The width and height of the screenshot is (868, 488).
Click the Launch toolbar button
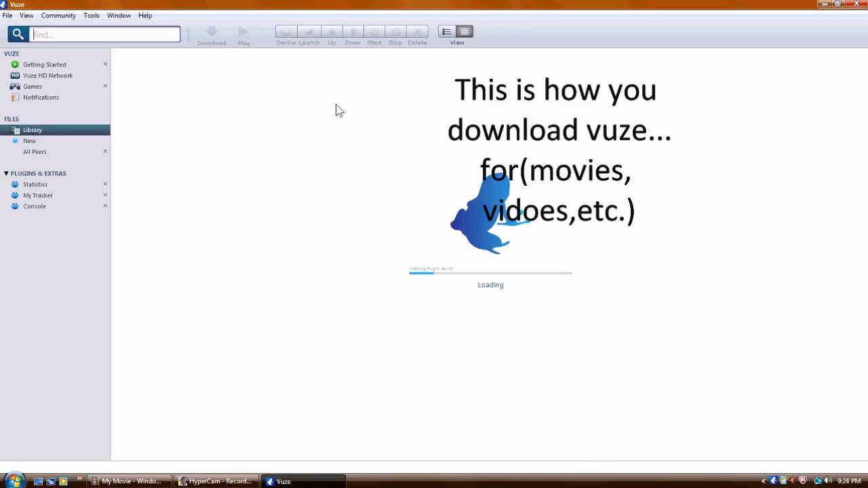tap(309, 32)
